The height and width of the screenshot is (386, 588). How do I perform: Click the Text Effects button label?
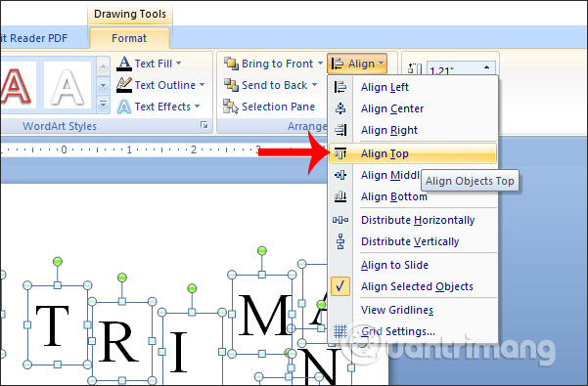(162, 107)
